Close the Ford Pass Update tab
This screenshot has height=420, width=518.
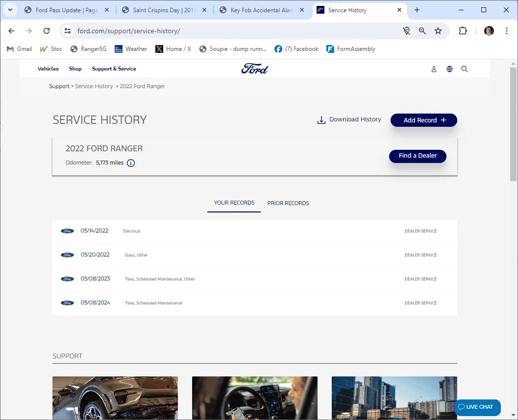tap(107, 10)
